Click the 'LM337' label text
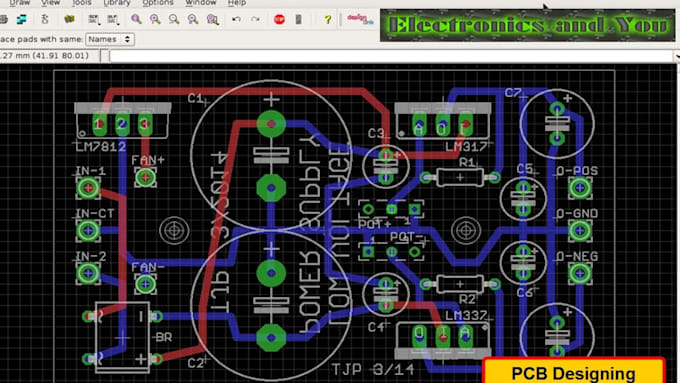680x383 pixels. (466, 315)
